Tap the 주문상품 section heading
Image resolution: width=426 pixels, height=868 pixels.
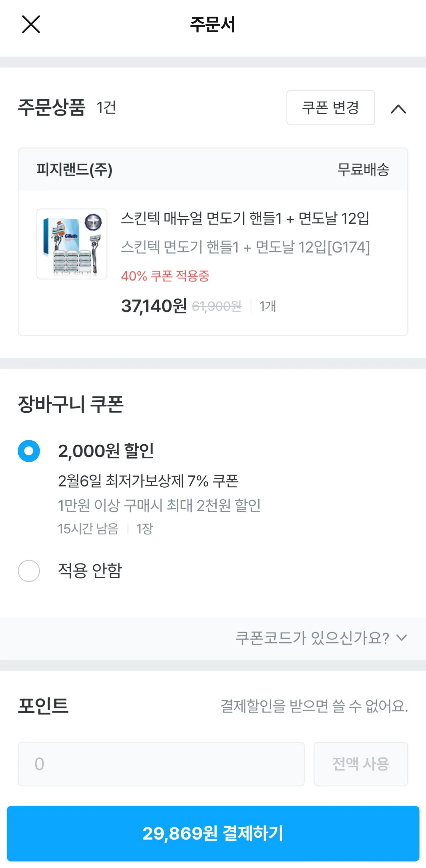[x=51, y=108]
